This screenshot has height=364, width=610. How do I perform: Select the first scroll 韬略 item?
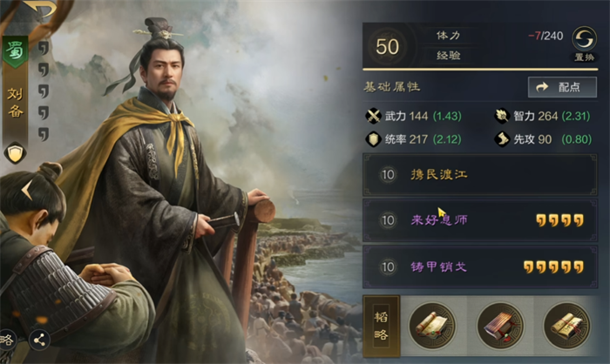coord(432,326)
